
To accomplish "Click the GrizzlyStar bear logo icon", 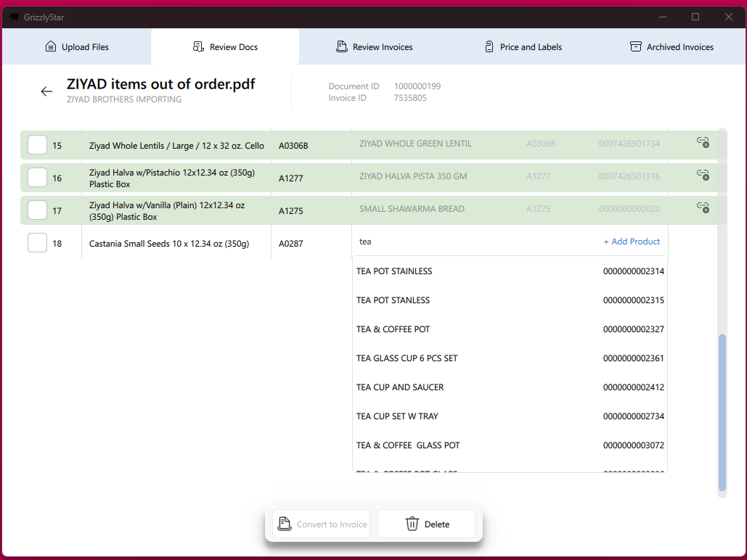I will tap(13, 17).
